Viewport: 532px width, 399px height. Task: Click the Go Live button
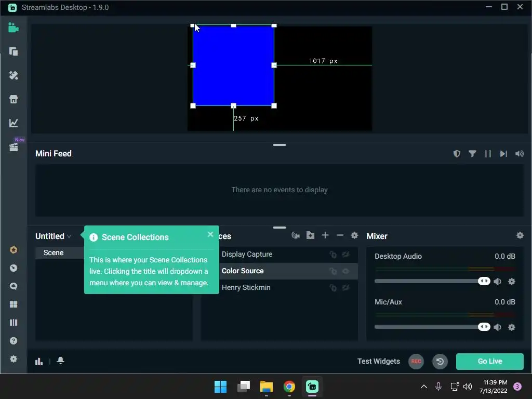pos(489,362)
